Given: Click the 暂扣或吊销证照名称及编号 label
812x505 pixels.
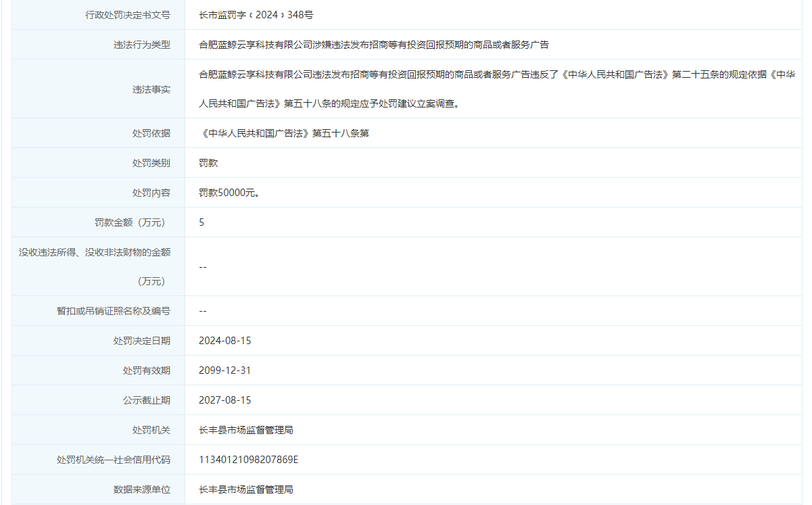Looking at the screenshot, I should coord(113,311).
